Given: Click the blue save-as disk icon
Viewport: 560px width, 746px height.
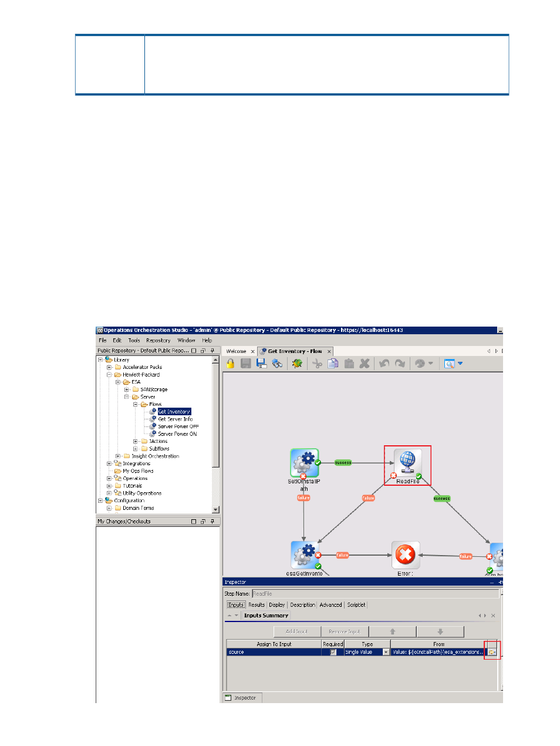Looking at the screenshot, I should [x=261, y=364].
